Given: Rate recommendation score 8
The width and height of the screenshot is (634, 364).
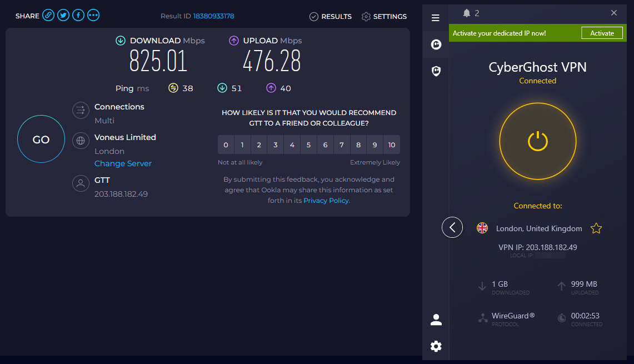Looking at the screenshot, I should point(358,145).
